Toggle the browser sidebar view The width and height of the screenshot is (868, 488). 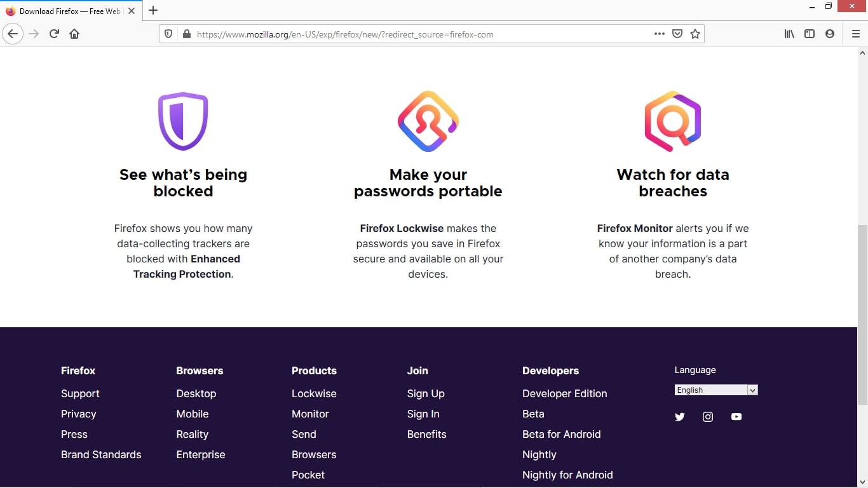810,34
